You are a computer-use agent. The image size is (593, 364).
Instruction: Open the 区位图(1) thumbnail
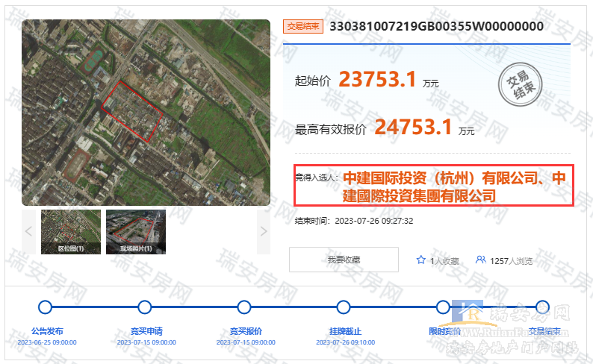click(71, 231)
